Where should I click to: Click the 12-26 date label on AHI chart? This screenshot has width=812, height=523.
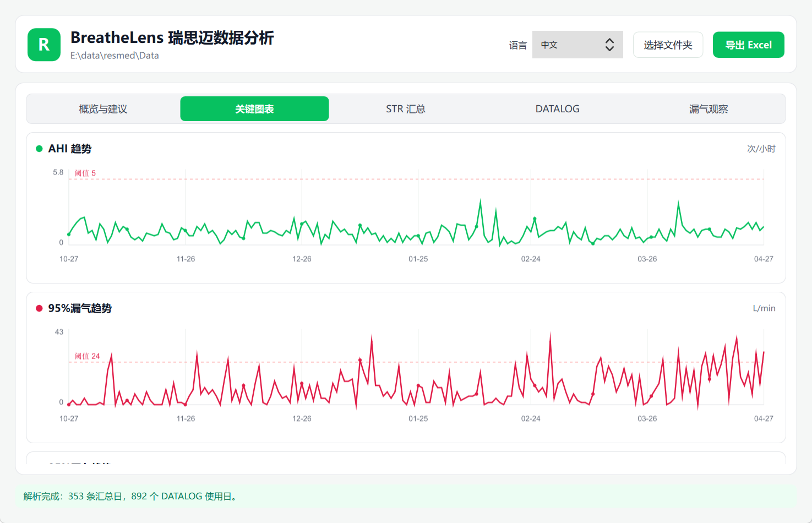click(x=302, y=259)
